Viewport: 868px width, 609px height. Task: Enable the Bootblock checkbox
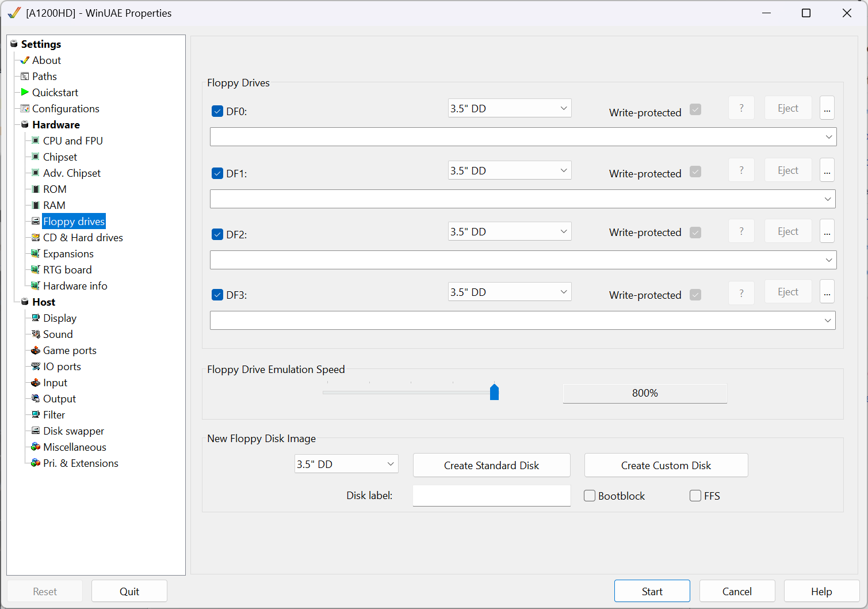[590, 496]
